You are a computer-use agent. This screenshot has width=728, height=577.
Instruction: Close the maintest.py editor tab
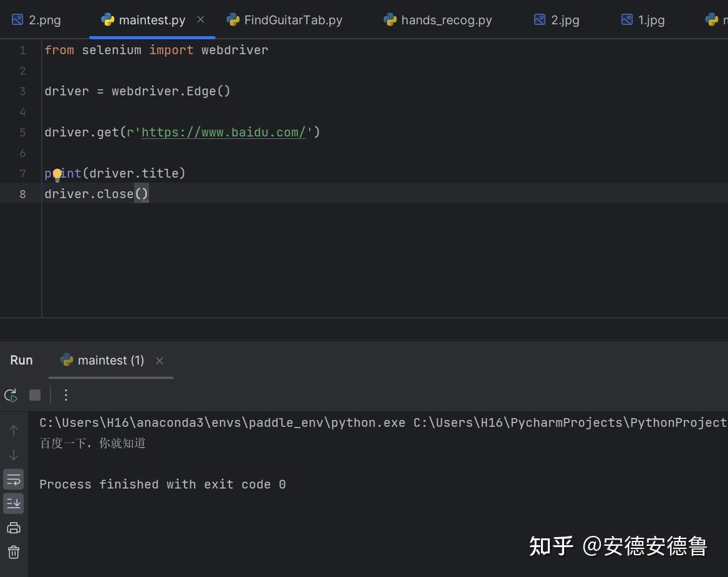201,19
